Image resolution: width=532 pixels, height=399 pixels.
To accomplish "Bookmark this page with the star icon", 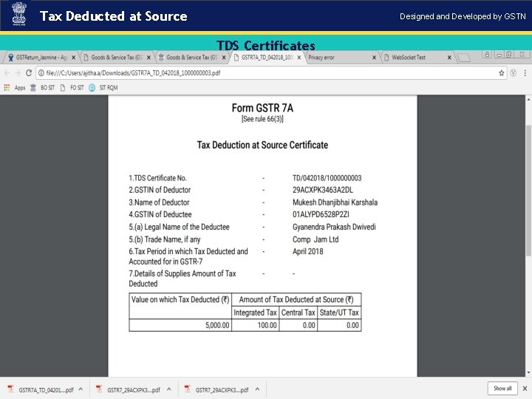I will click(501, 73).
